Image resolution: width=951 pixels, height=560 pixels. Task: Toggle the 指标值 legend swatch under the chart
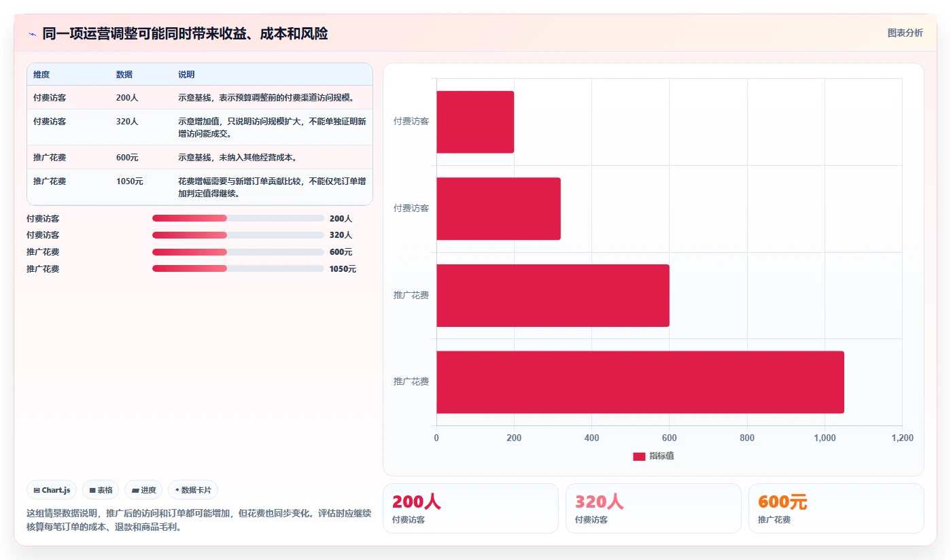pos(639,456)
